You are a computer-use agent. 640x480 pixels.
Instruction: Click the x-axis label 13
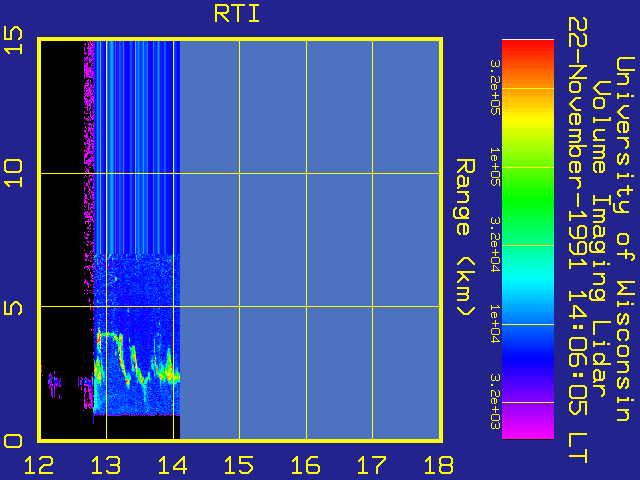[106, 465]
